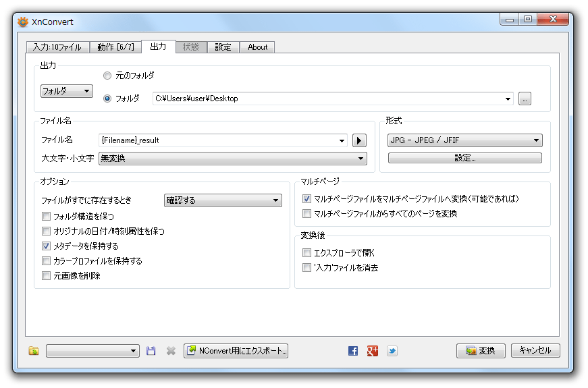Browse for output folder with ... button
This screenshot has height=388, width=588.
tap(525, 99)
